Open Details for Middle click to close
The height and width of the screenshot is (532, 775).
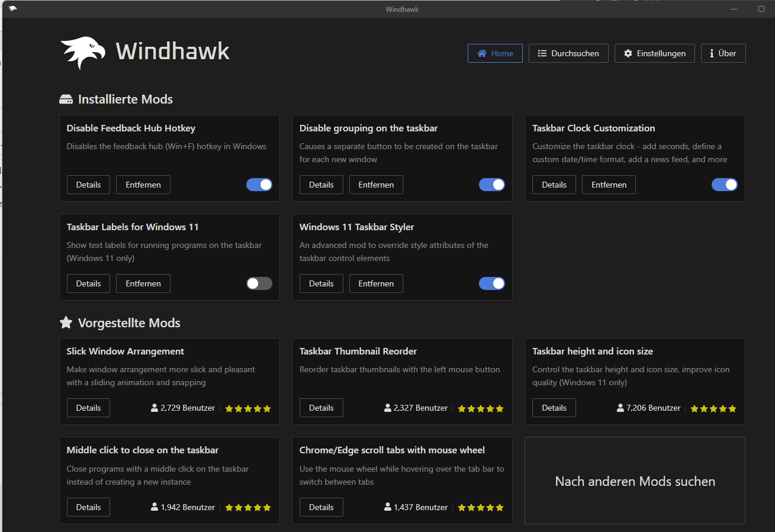coord(88,507)
